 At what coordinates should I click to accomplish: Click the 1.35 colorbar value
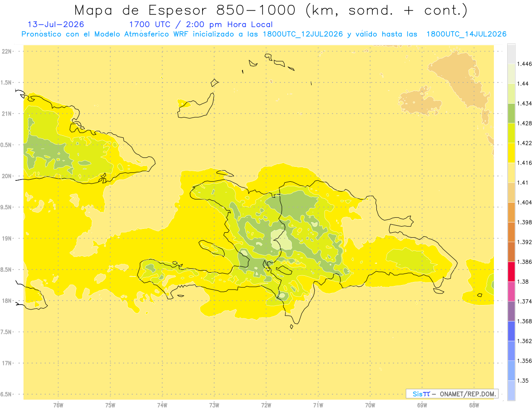523,381
